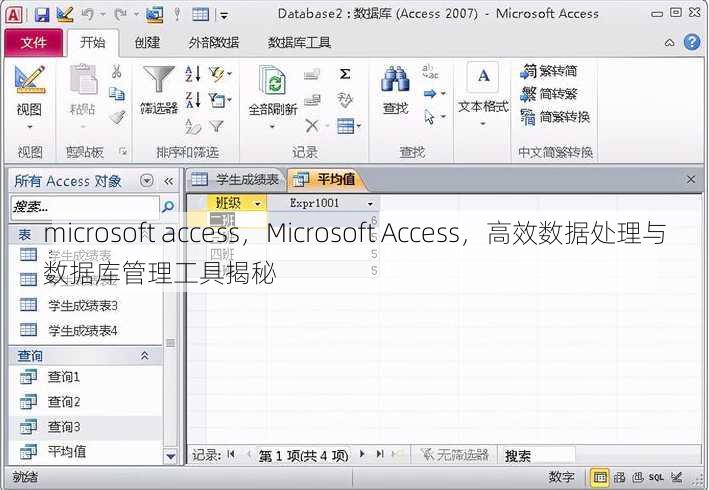Open the clipboard group dialog launcher
709x490 pixels.
pyautogui.click(x=123, y=151)
